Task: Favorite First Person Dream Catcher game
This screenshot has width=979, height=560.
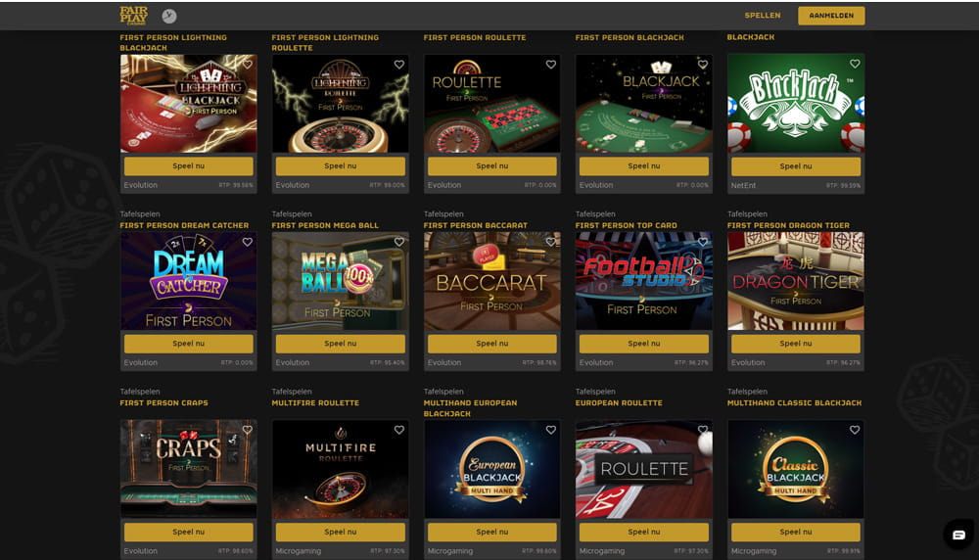Action: [x=248, y=242]
